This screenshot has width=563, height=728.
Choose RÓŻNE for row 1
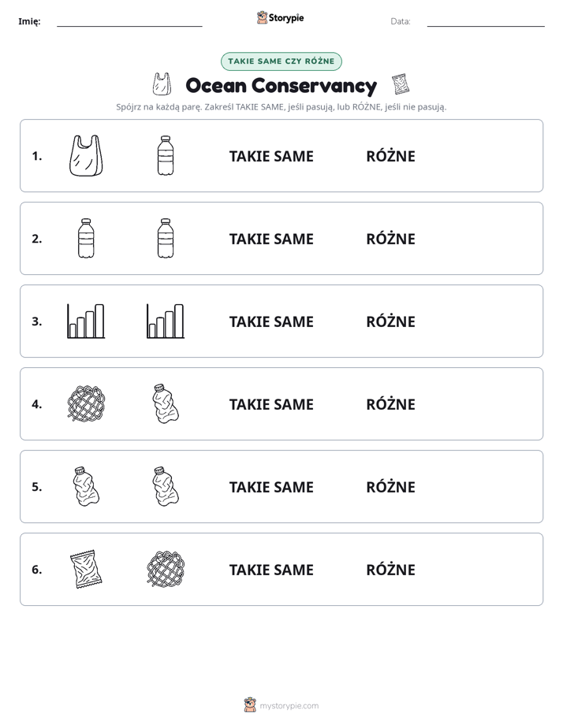click(x=390, y=156)
